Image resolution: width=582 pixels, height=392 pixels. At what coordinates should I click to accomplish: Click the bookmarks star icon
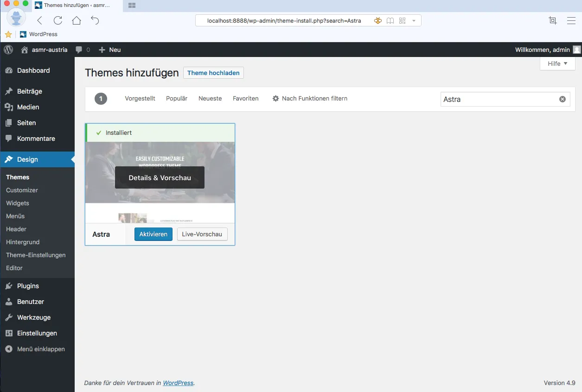pos(8,34)
